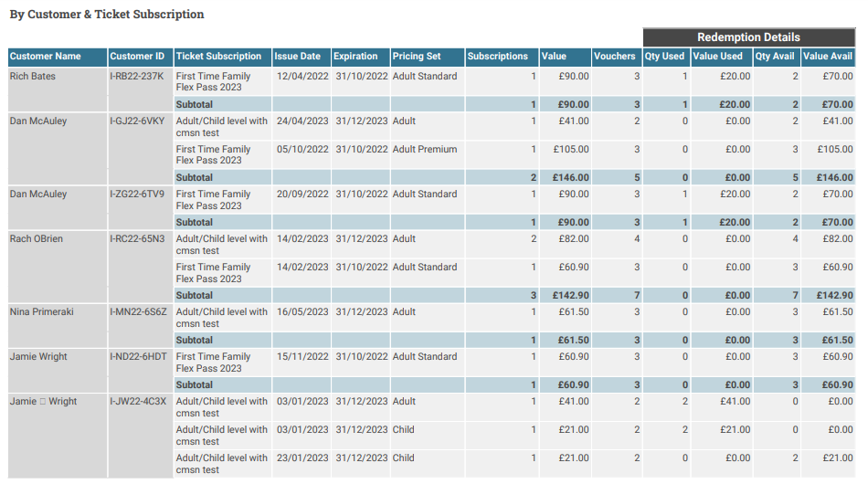Image resolution: width=868 pixels, height=484 pixels.
Task: Click the Qty Used column header
Action: point(666,57)
